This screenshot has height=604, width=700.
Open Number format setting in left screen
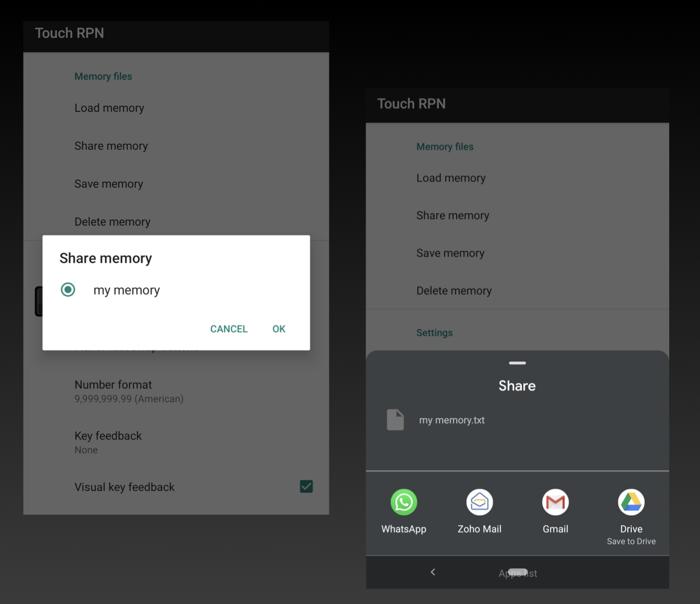(x=176, y=391)
